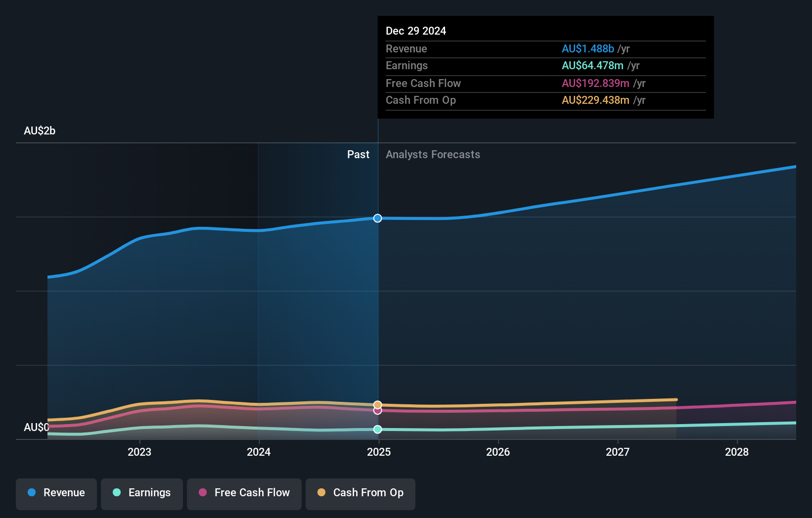812x518 pixels.
Task: Click the AU$0 y-axis label
Action: 37,427
